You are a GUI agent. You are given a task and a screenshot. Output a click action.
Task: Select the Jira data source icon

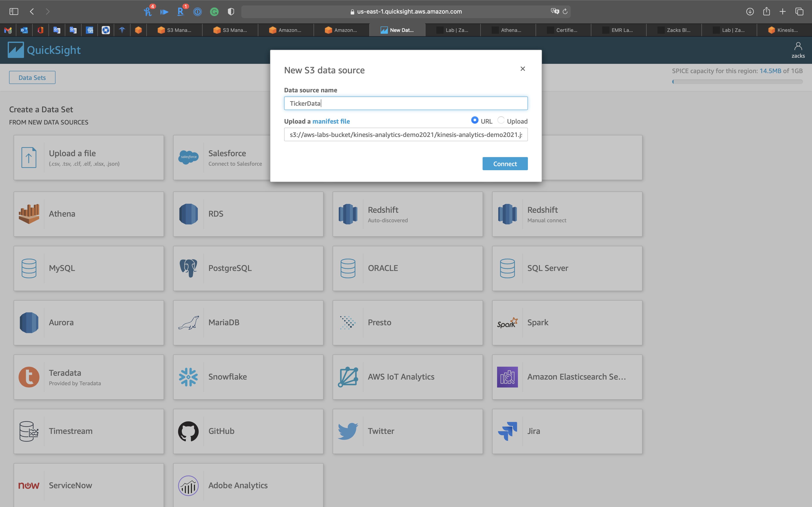click(507, 431)
